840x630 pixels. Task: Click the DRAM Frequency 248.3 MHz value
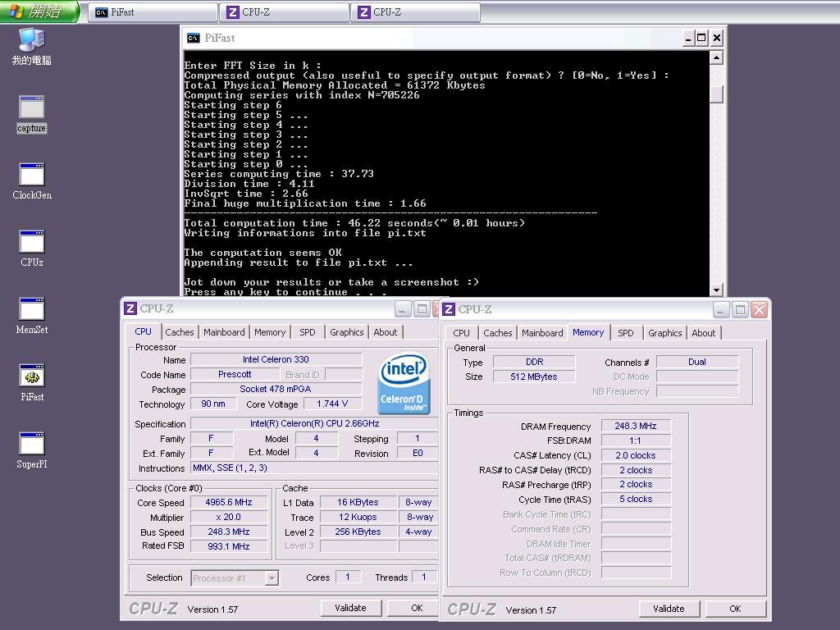(636, 426)
